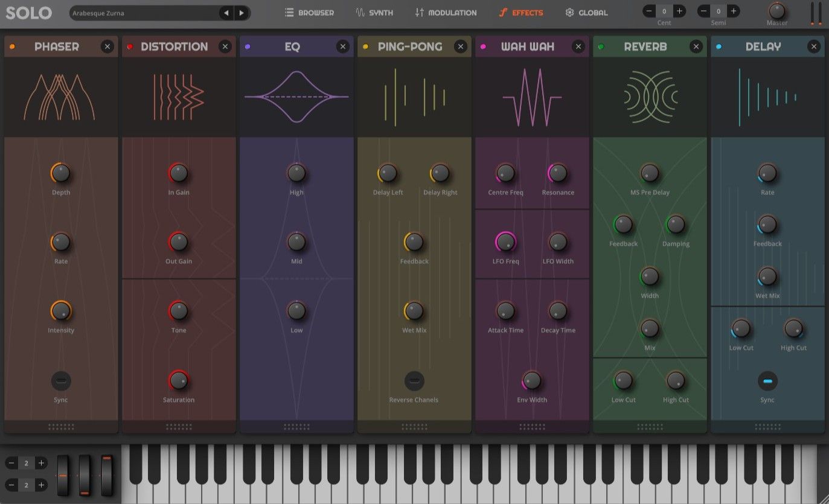
Task: Remove the Distortion effect with its X
Action: click(225, 46)
